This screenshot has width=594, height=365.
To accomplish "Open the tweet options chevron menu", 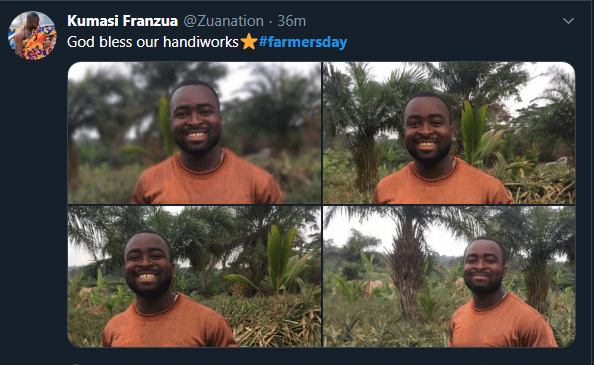I will pos(568,21).
